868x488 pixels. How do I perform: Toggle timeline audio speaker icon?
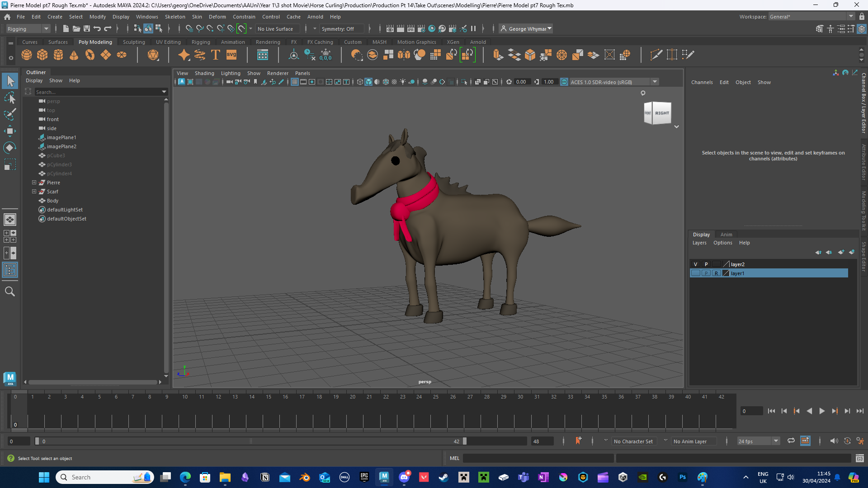click(x=834, y=441)
